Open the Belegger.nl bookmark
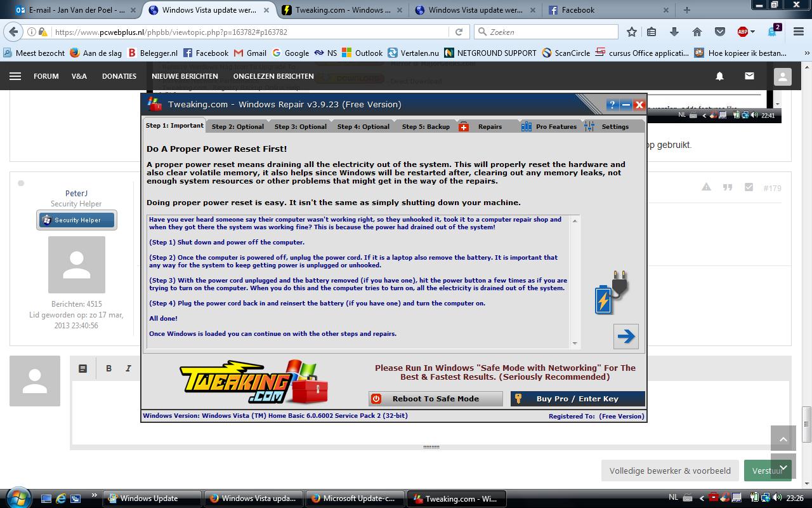Image resolution: width=812 pixels, height=508 pixels. click(152, 53)
